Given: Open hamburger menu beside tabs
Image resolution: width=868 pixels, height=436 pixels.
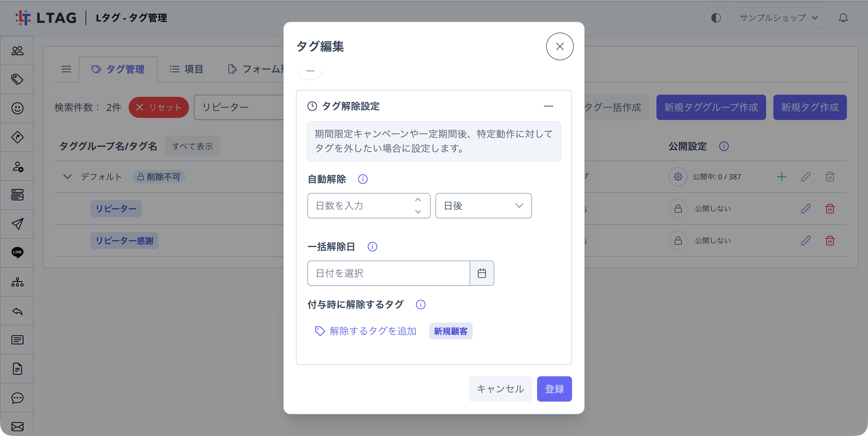Looking at the screenshot, I should pyautogui.click(x=66, y=69).
